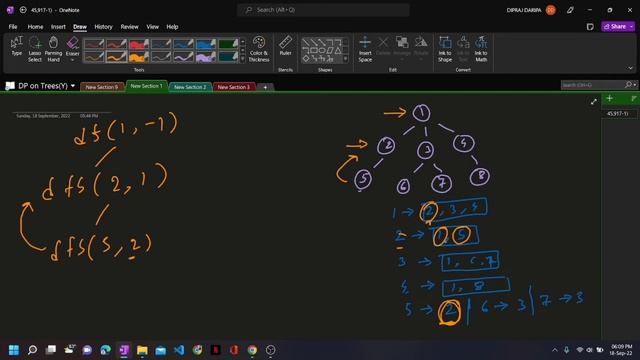
Task: Open the feed notes icon near Share
Action: [x=590, y=27]
